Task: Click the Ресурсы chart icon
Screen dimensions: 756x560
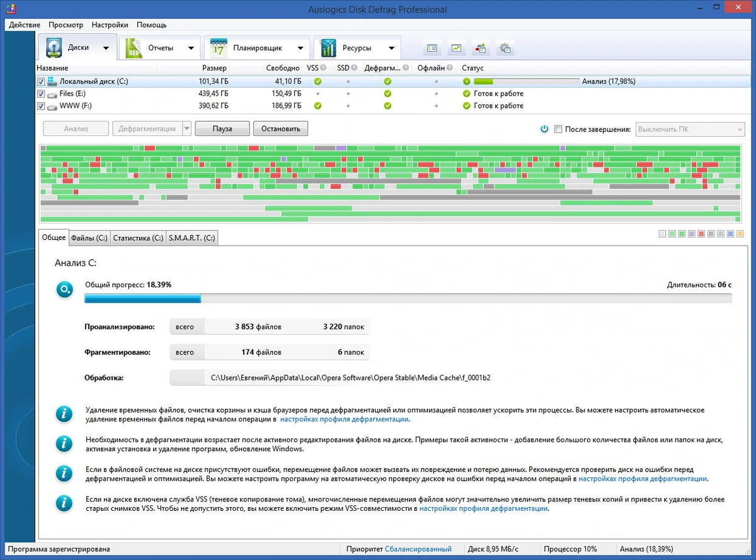Action: click(328, 48)
